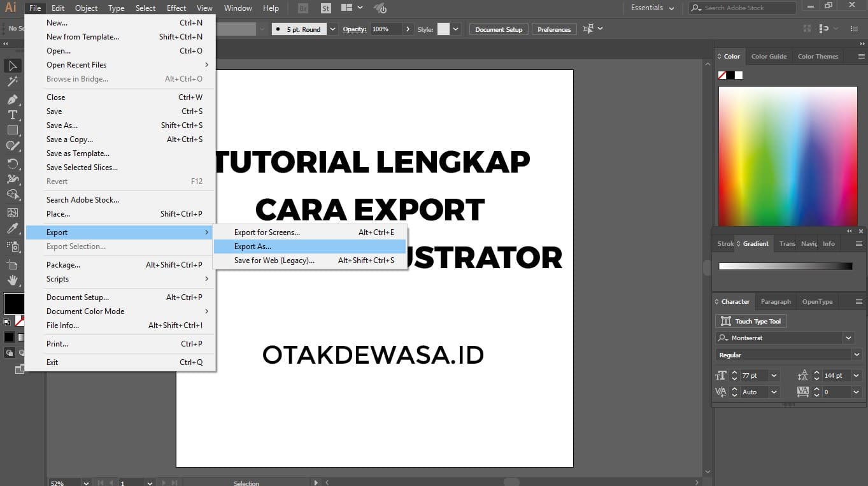Open the brush definition 5 pt. Round dropdown
Viewport: 868px width, 486px height.
click(x=332, y=29)
